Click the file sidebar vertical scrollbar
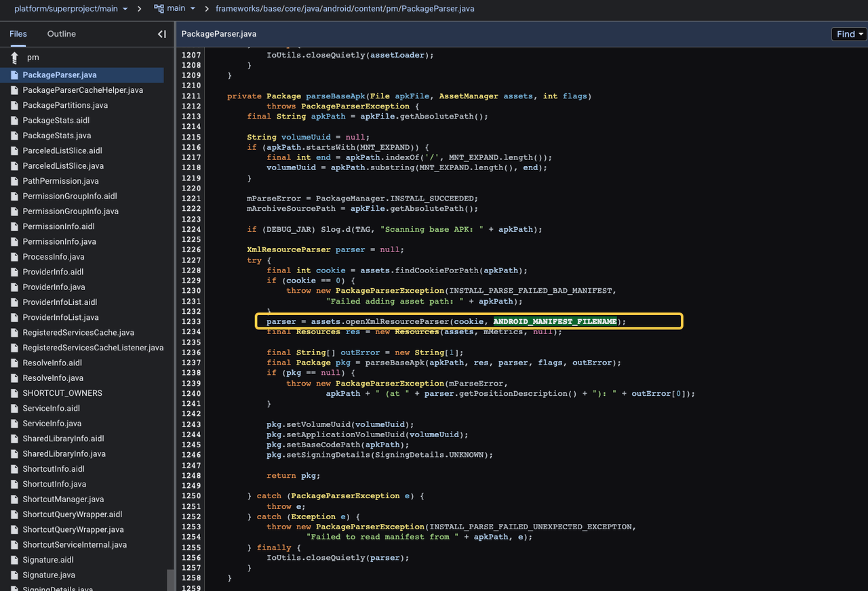Viewport: 868px width, 591px height. click(x=170, y=580)
